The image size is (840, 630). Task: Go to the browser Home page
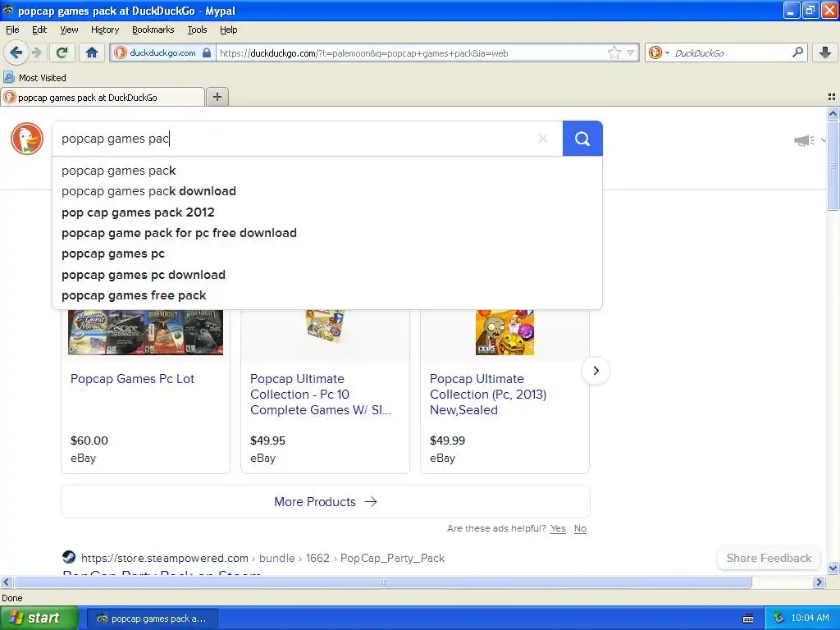tap(92, 52)
